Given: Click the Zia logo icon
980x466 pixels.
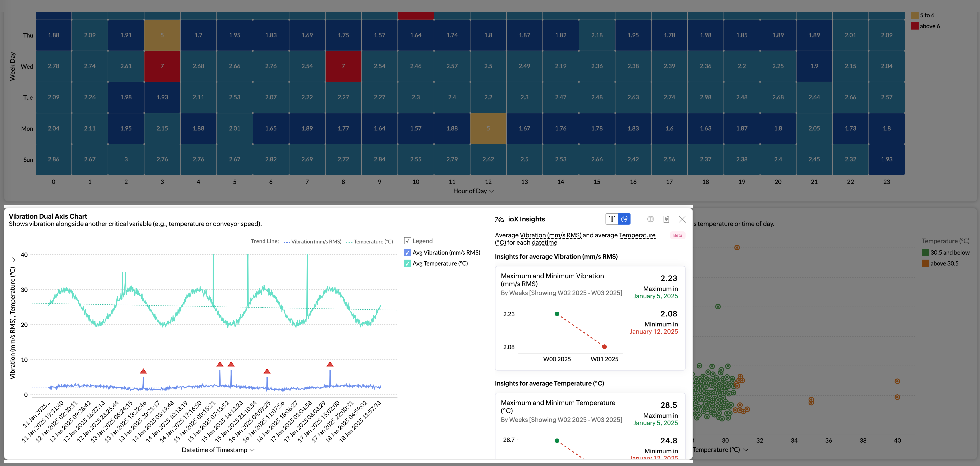Looking at the screenshot, I should coord(499,220).
